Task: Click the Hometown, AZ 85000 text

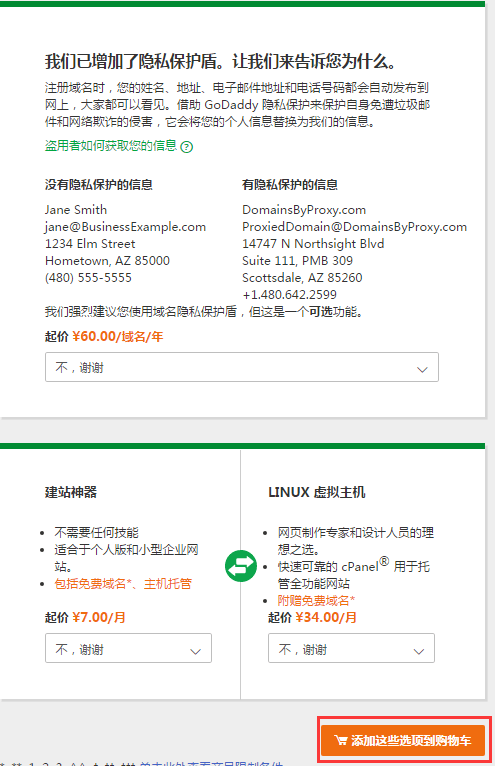Action: [x=108, y=261]
